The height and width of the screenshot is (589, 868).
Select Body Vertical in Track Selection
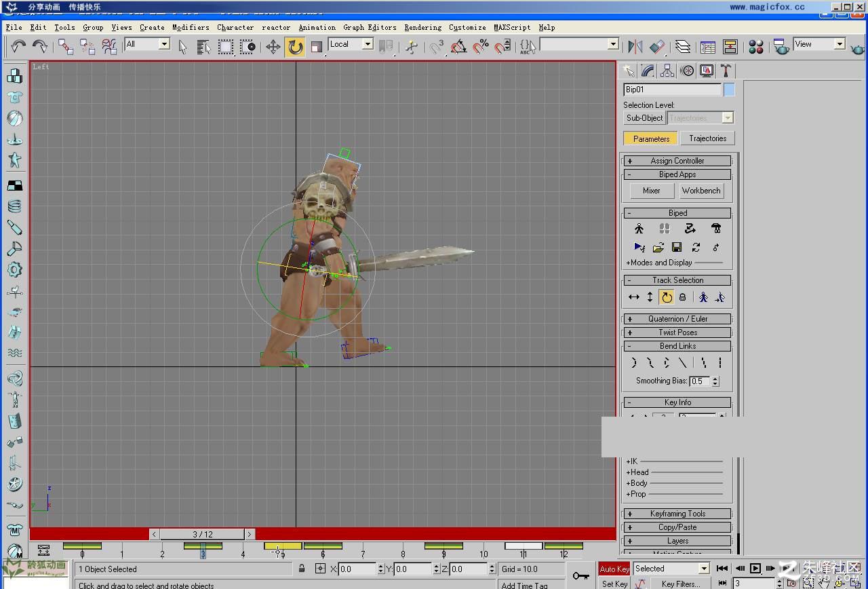(x=650, y=297)
